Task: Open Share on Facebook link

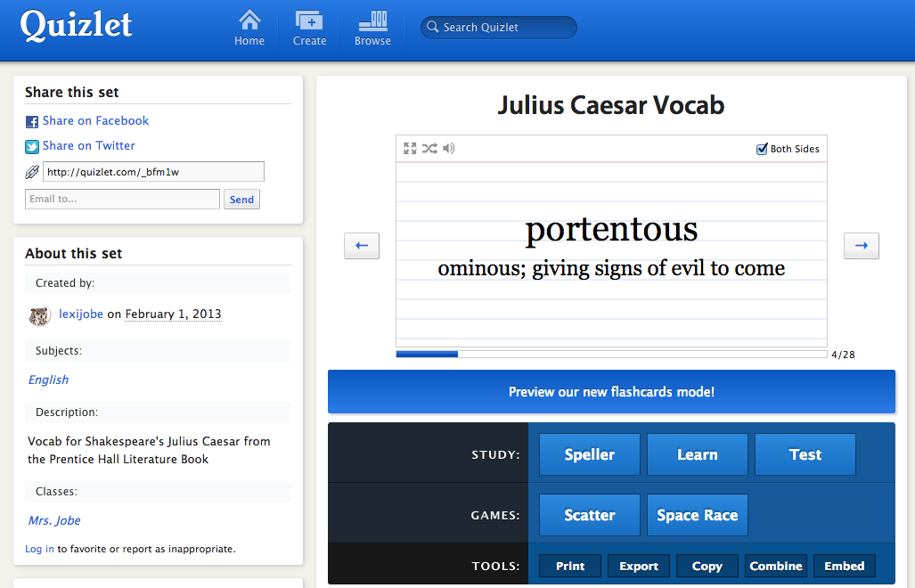Action: pyautogui.click(x=95, y=121)
